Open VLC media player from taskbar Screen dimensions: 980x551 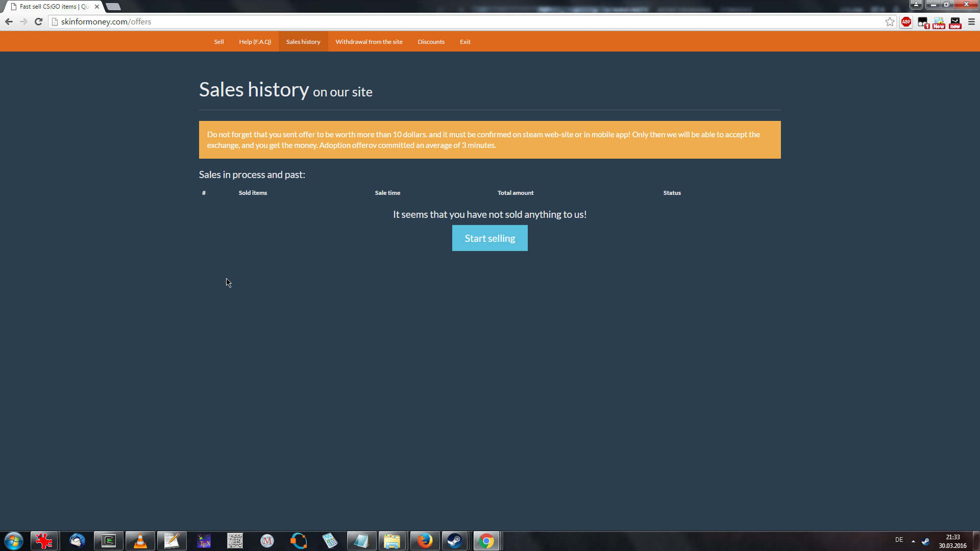pos(140,541)
